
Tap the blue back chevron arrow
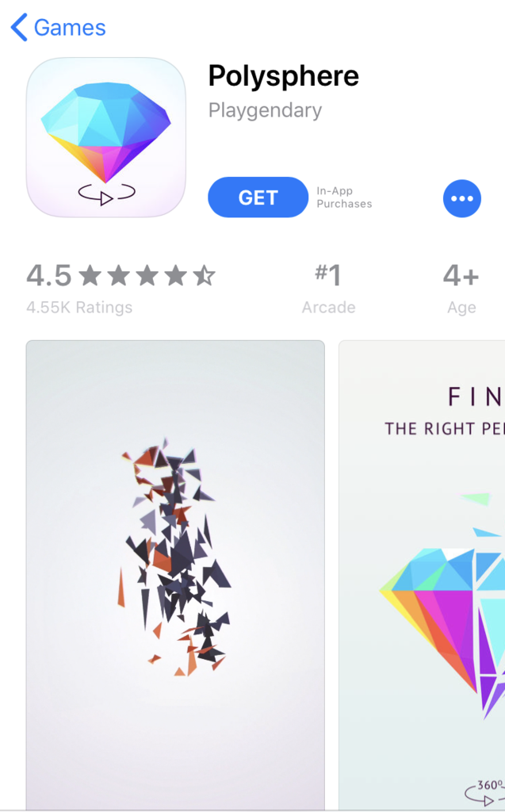click(19, 28)
